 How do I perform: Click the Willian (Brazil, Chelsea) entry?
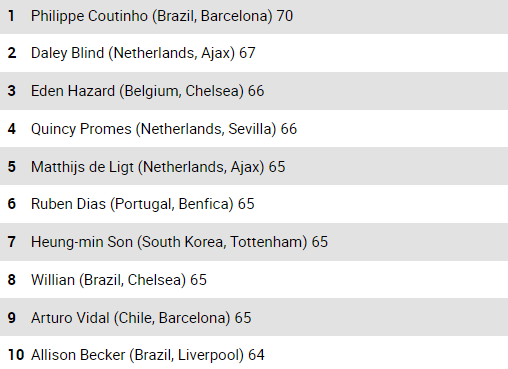254,280
